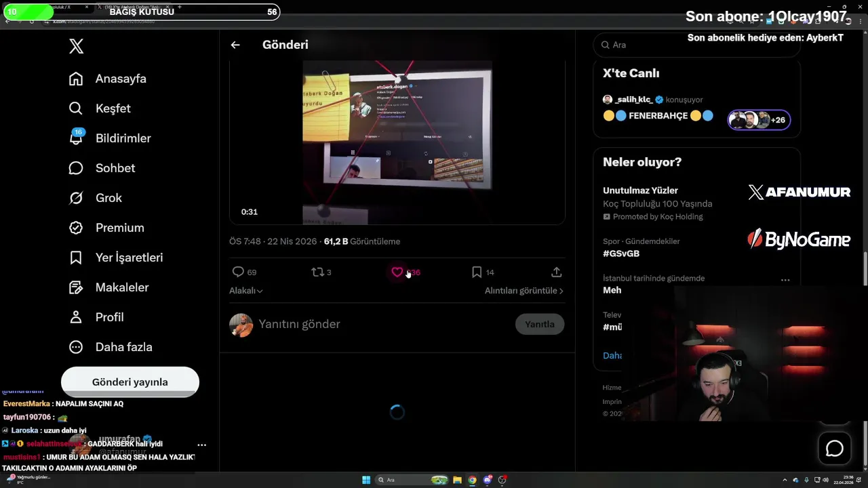Click the X logo in the sidebar

tap(76, 46)
